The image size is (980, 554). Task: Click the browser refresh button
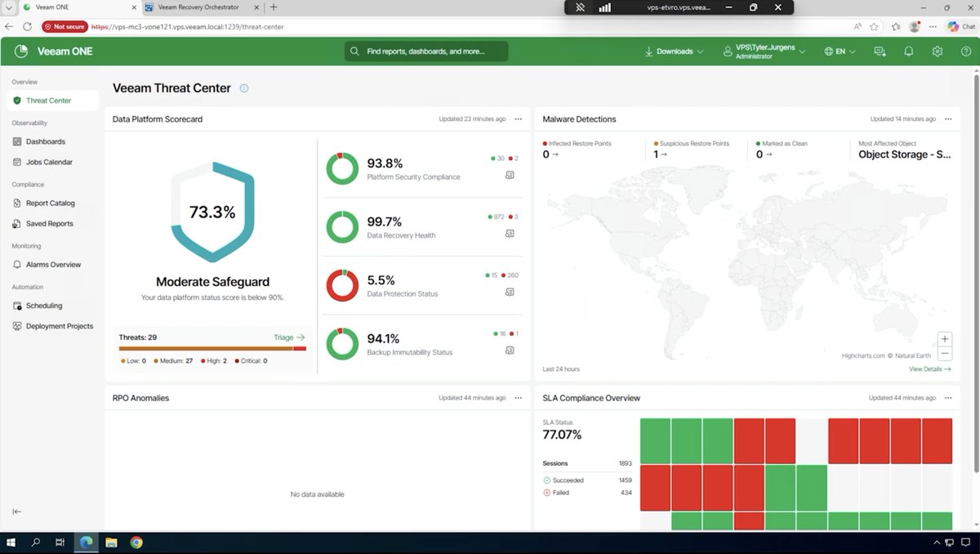pyautogui.click(x=27, y=27)
